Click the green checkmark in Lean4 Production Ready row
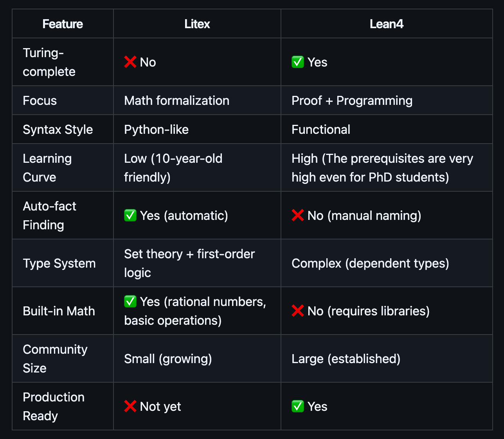Viewport: 504px width, 439px height. point(297,406)
